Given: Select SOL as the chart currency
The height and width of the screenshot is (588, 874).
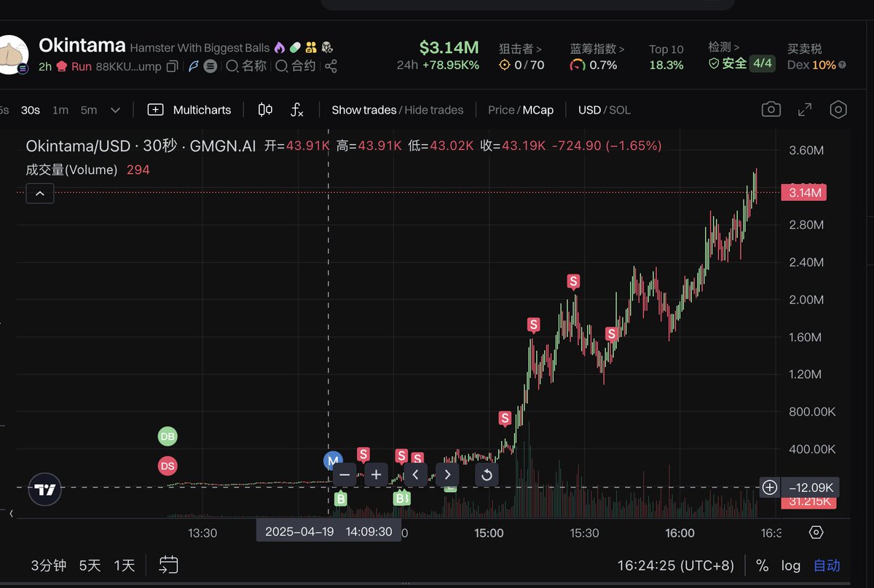Looking at the screenshot, I should click(620, 110).
